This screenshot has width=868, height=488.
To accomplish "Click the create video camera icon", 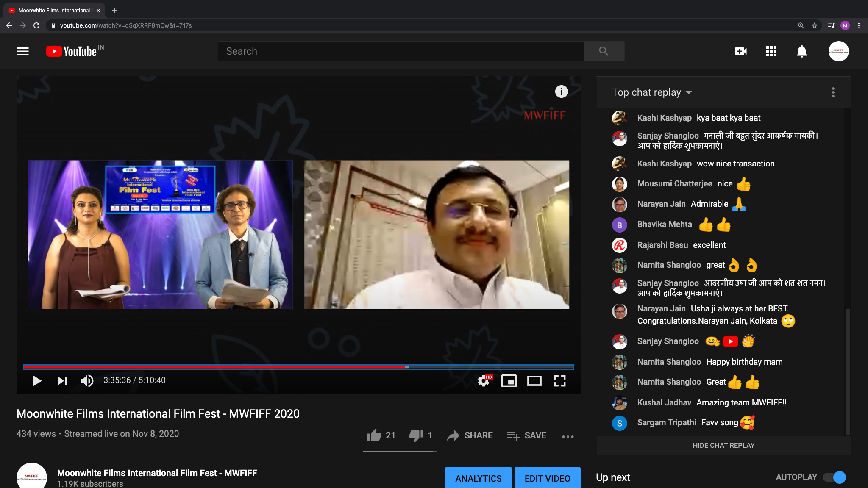I will click(x=741, y=51).
